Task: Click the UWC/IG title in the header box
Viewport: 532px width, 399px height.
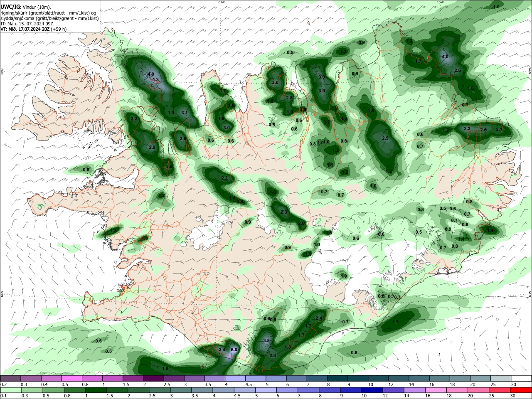Action: (10, 7)
